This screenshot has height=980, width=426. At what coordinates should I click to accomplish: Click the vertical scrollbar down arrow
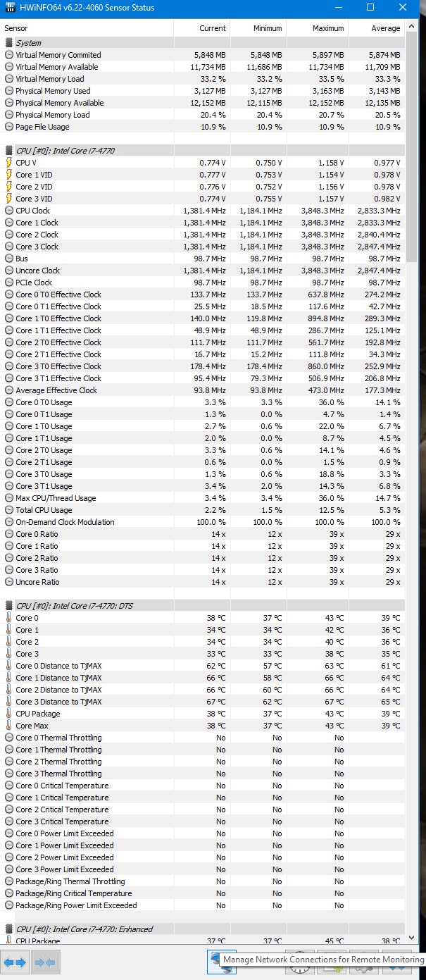[x=412, y=937]
